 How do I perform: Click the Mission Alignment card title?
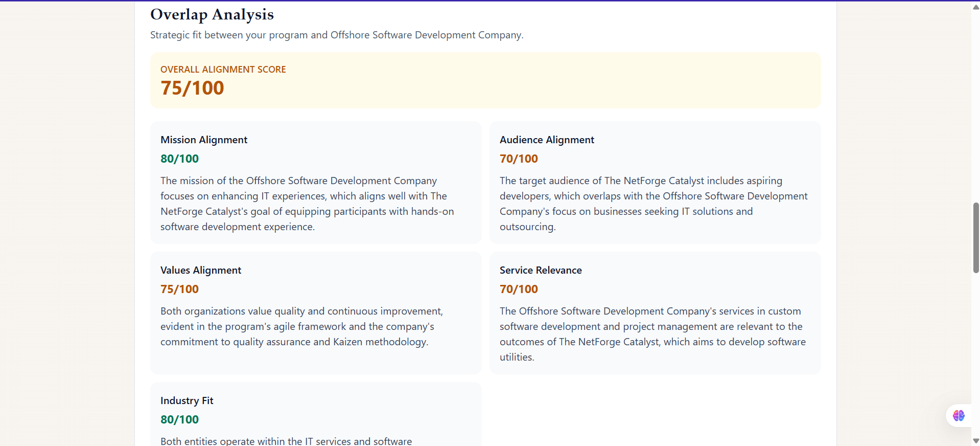point(204,140)
